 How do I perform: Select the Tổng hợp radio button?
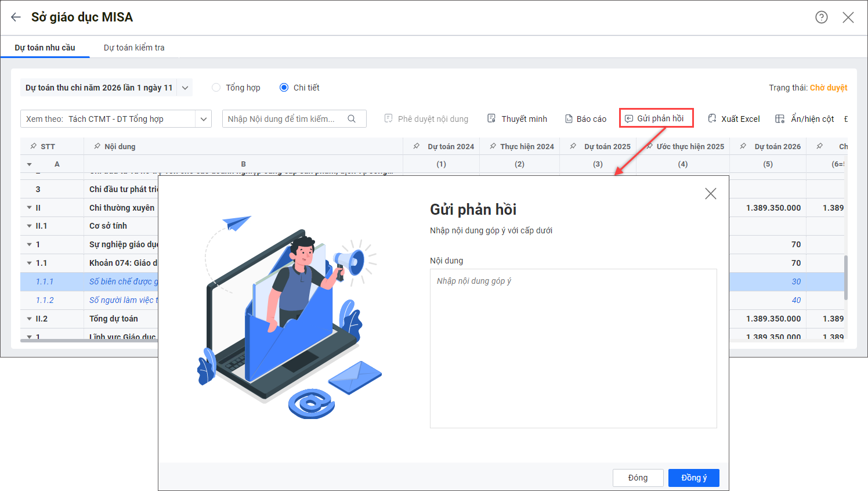click(x=216, y=88)
